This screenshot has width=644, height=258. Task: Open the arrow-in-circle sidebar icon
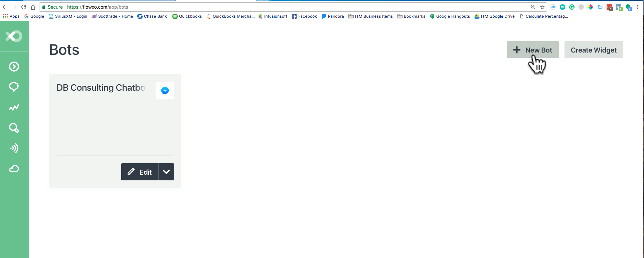pos(14,67)
